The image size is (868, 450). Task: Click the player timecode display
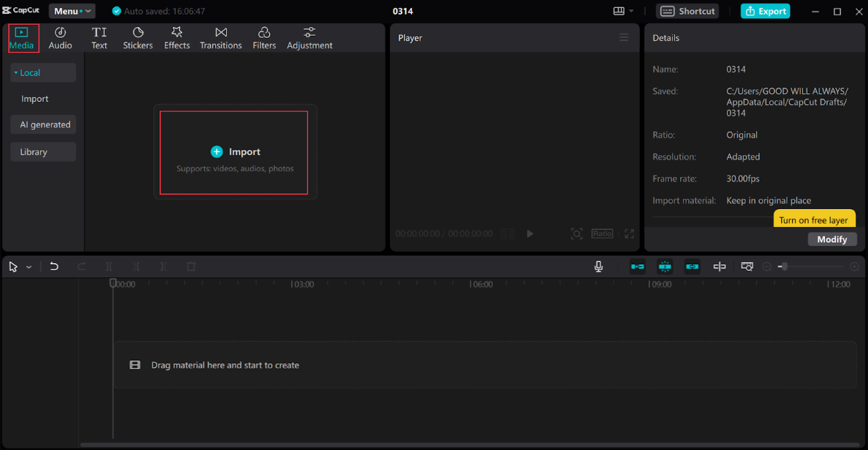tap(444, 234)
